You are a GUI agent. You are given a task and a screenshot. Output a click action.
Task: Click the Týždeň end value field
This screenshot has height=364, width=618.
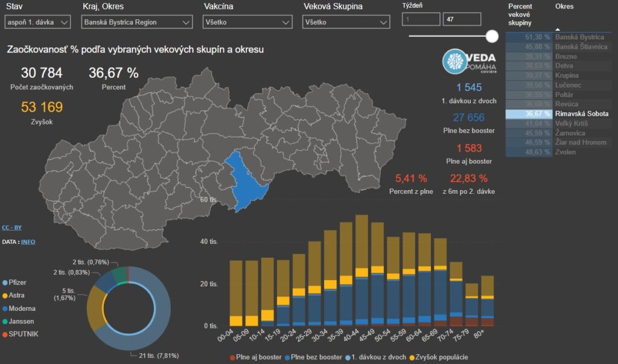[461, 19]
